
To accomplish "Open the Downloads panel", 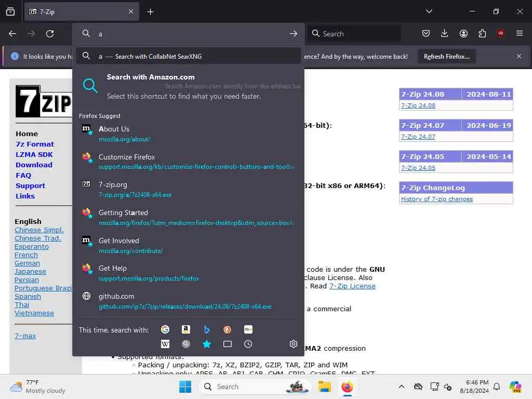I will [x=445, y=33].
